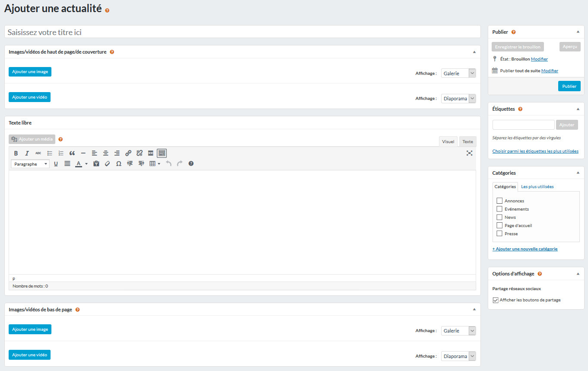Click into the title field
588x371 pixels.
point(242,32)
